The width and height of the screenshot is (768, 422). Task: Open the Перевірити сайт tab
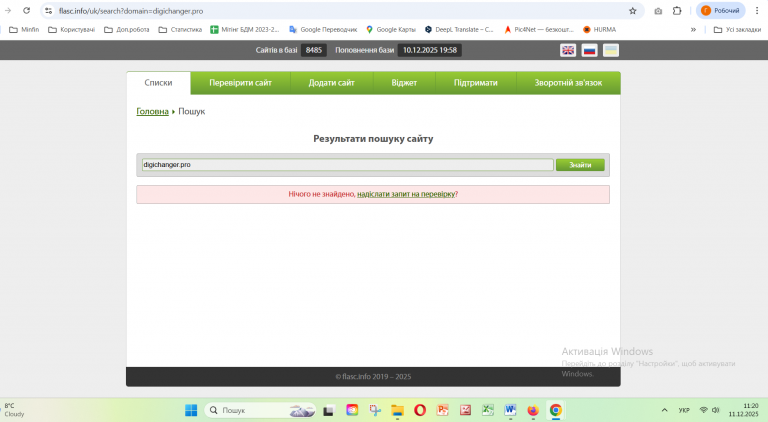coord(240,83)
